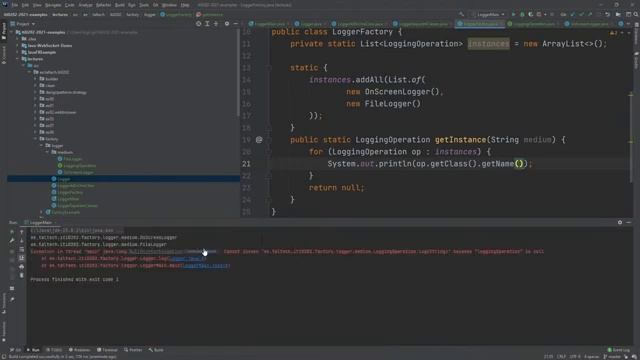This screenshot has height=360, width=640.
Task: Clear console with trash icon
Action: (22, 276)
